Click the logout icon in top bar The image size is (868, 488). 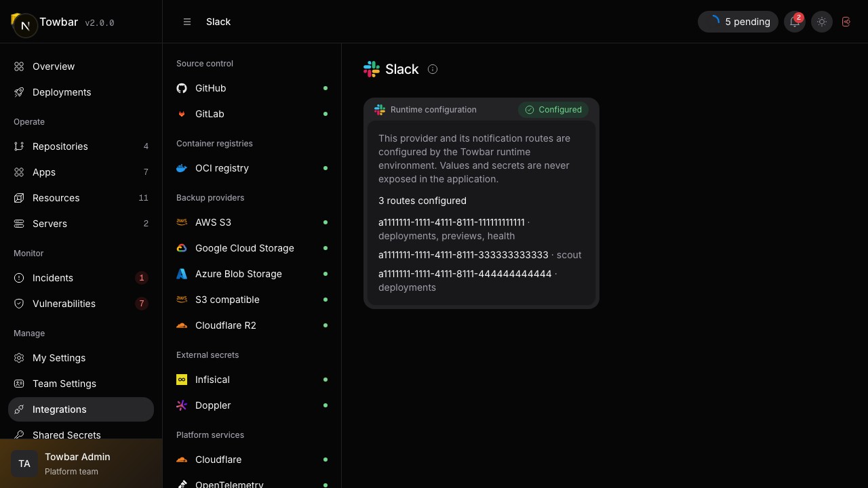click(x=846, y=22)
